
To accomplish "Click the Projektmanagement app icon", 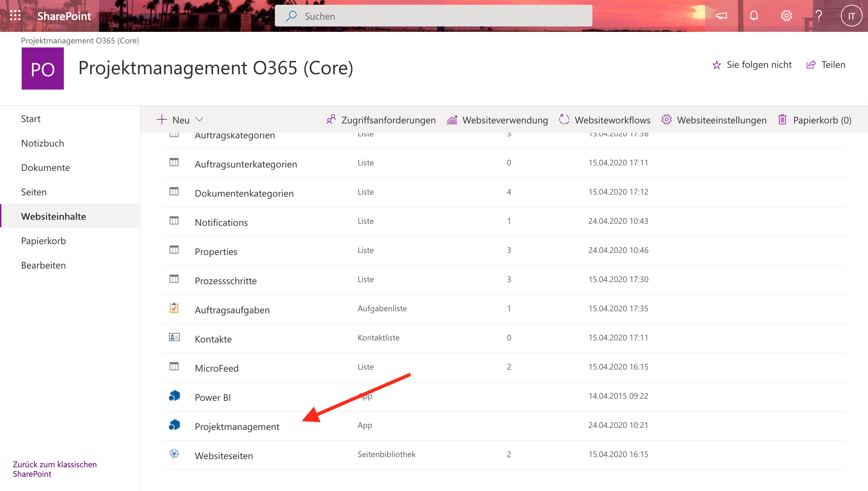I will 174,425.
